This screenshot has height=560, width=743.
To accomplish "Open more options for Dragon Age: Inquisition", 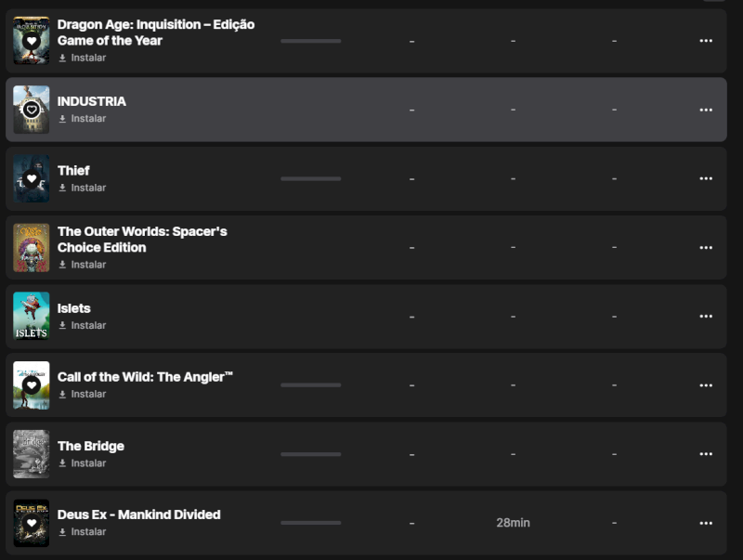I will pos(706,41).
